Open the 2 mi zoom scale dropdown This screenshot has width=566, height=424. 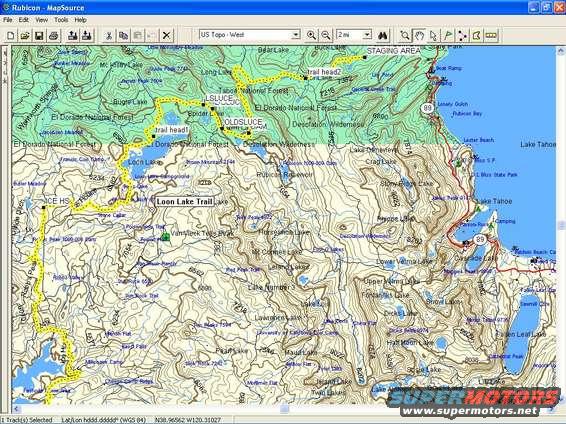pos(367,35)
